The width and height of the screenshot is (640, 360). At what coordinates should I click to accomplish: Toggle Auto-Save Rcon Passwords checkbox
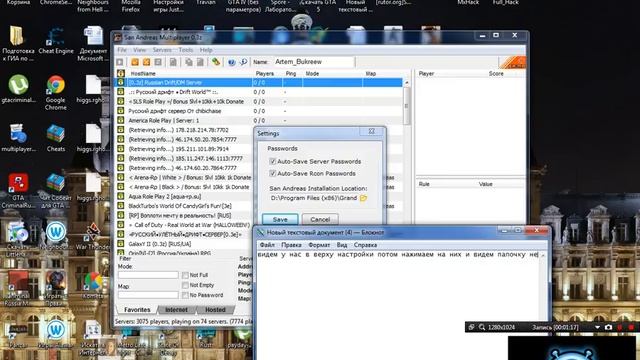click(x=273, y=173)
